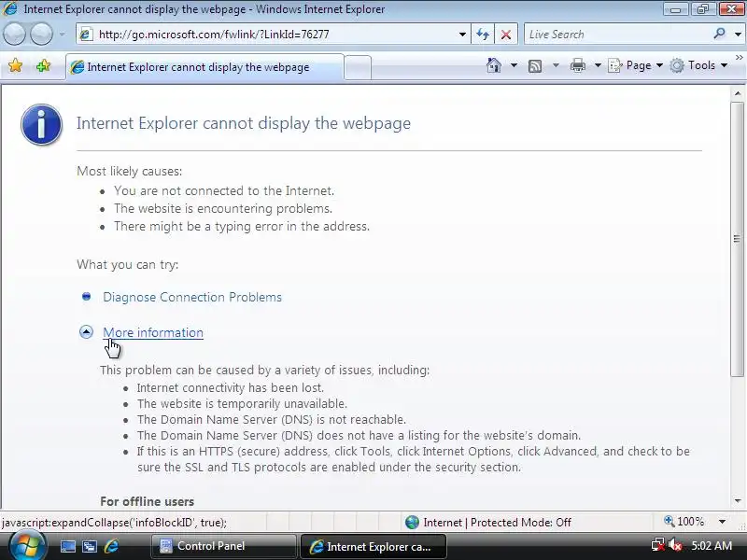Image resolution: width=747 pixels, height=560 pixels.
Task: Select the 'Internet Explorer cannot display the webpage' tab
Action: 204,67
